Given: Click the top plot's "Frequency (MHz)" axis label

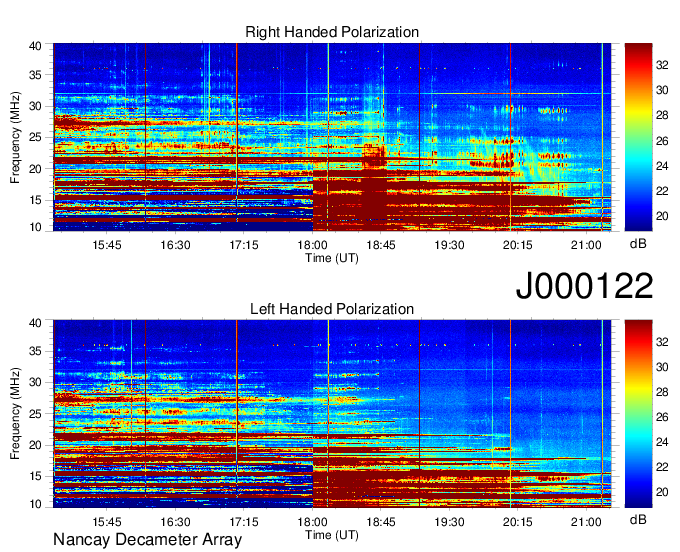Looking at the screenshot, I should pos(15,137).
